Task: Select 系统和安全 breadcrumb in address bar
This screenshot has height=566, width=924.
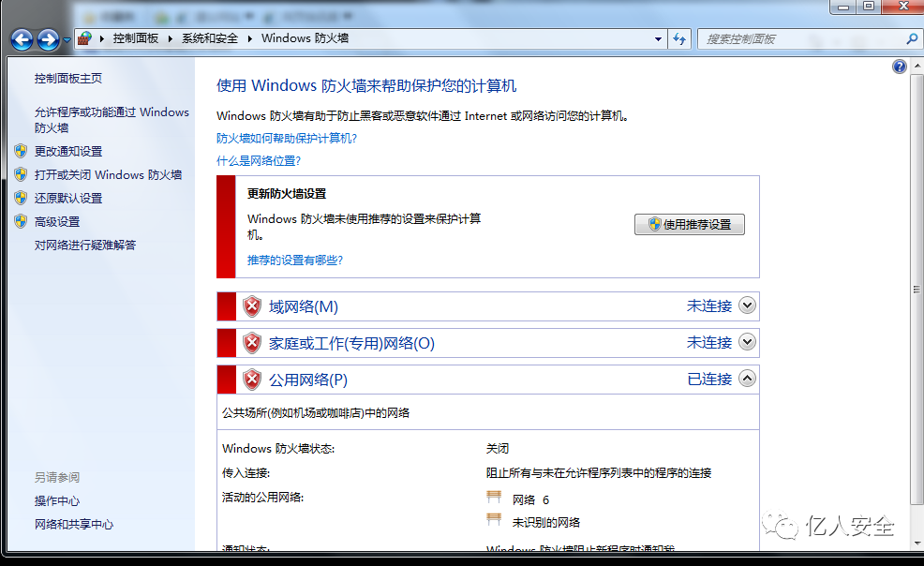Action: [210, 38]
